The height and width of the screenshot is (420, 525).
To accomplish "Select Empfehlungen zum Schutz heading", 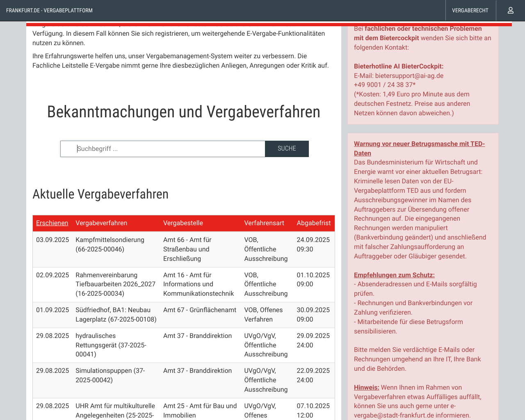I will click(x=394, y=275).
